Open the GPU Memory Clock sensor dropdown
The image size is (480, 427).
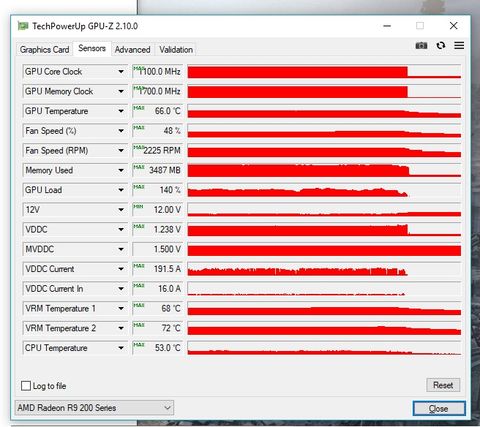[75, 91]
